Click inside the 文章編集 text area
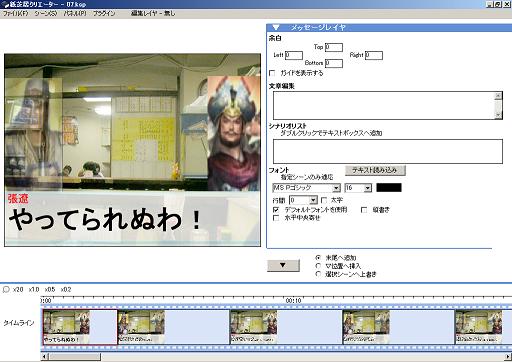The image size is (512, 362). [x=384, y=105]
